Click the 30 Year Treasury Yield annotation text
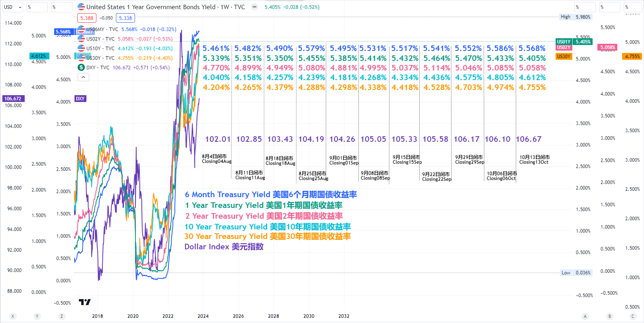This screenshot has height=323, width=644. coord(268,236)
